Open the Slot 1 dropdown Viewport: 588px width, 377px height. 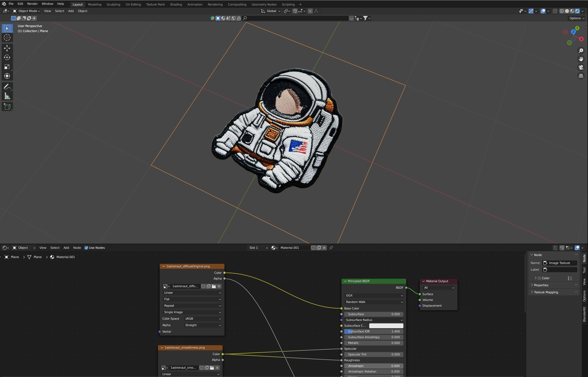(x=258, y=248)
